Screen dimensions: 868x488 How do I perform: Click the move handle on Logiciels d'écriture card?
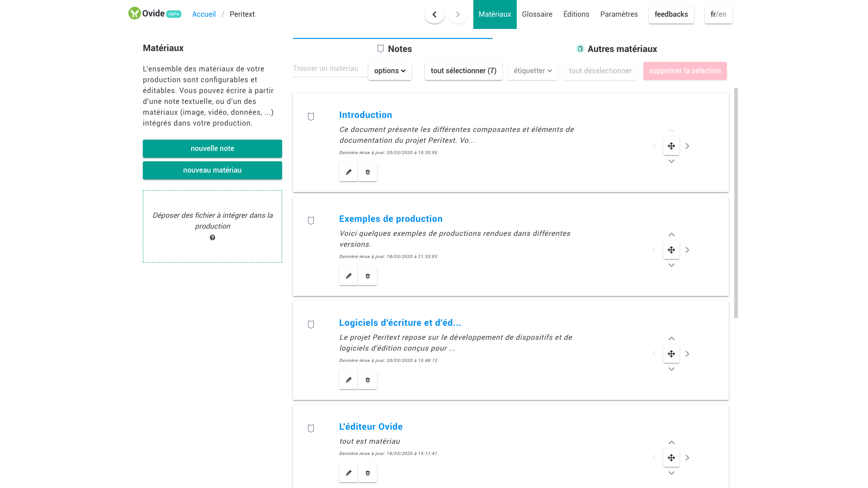(671, 354)
